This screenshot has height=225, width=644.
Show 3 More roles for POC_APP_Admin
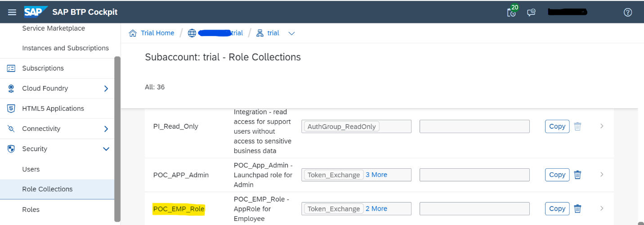376,175
